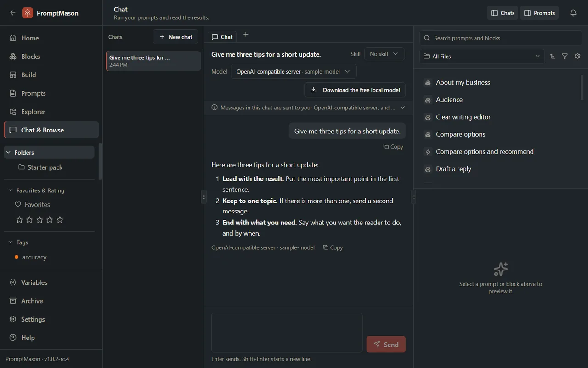
Task: Open the Archive page
Action: click(x=51, y=301)
